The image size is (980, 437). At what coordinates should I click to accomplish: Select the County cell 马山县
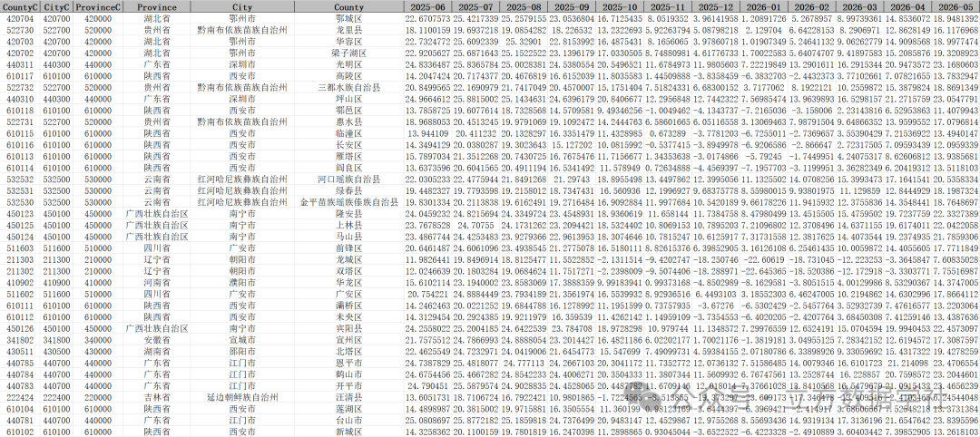348,237
